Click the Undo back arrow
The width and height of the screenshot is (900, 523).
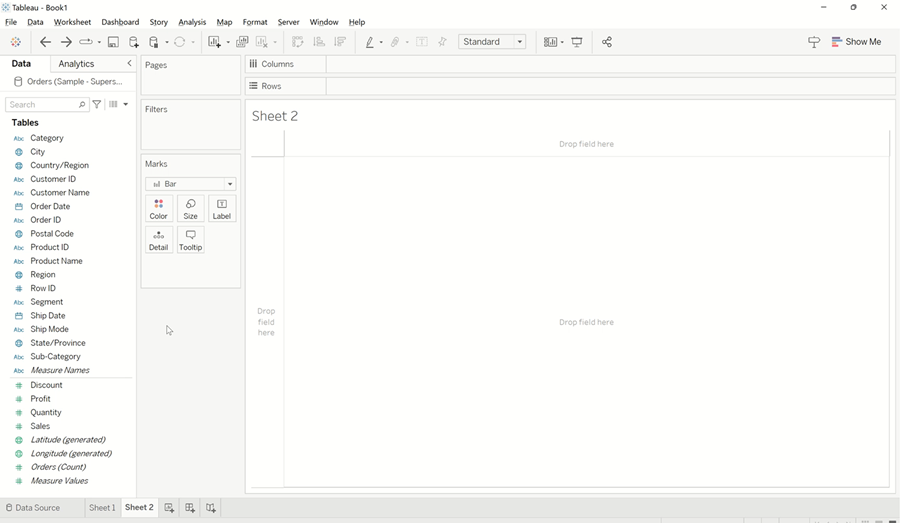[45, 42]
